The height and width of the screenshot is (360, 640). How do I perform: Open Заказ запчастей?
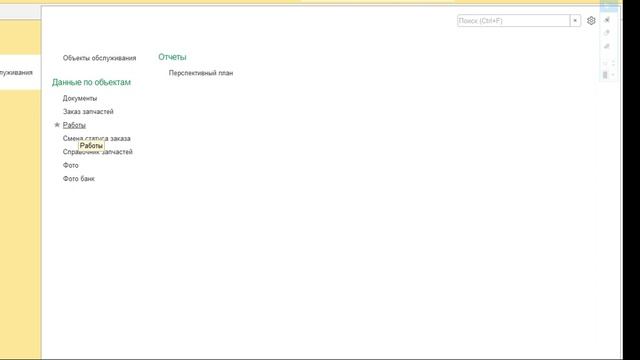click(x=88, y=111)
